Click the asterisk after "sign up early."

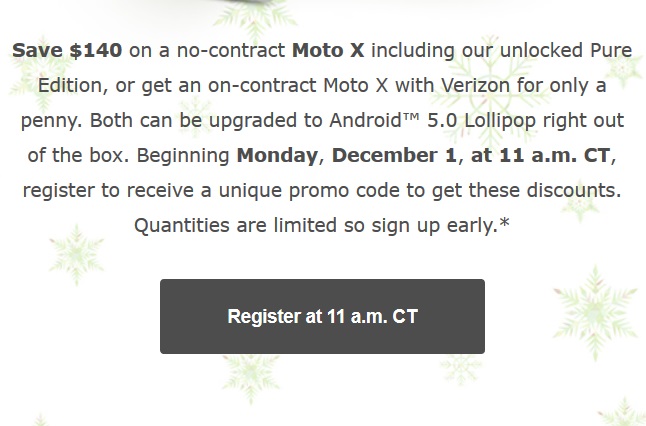pos(504,224)
